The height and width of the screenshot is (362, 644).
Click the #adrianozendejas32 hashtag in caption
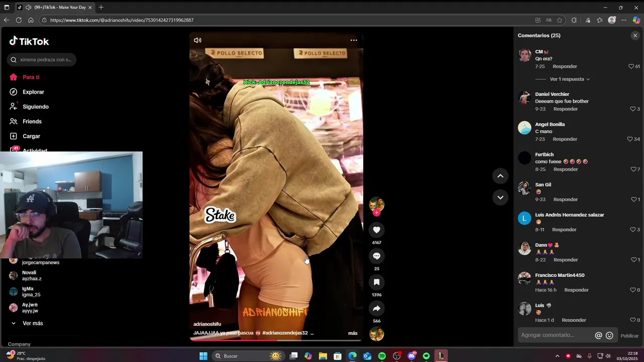(284, 333)
